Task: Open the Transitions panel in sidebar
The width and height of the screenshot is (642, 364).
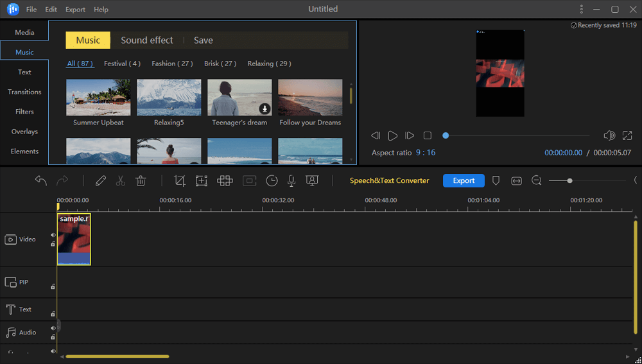Action: click(x=24, y=92)
